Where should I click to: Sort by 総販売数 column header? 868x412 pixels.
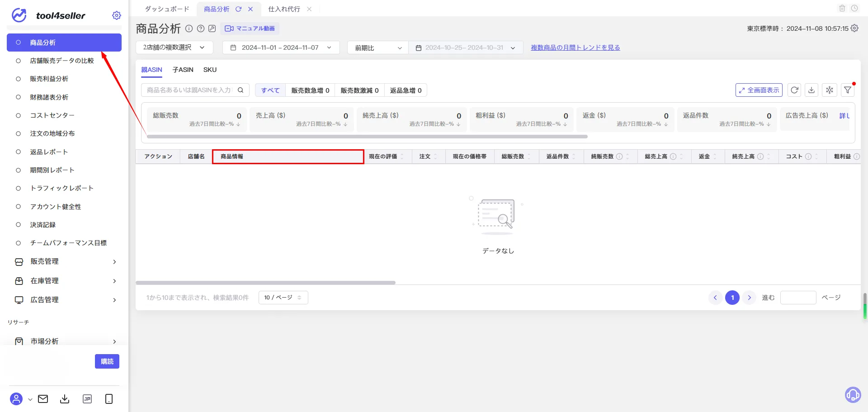tap(517, 156)
